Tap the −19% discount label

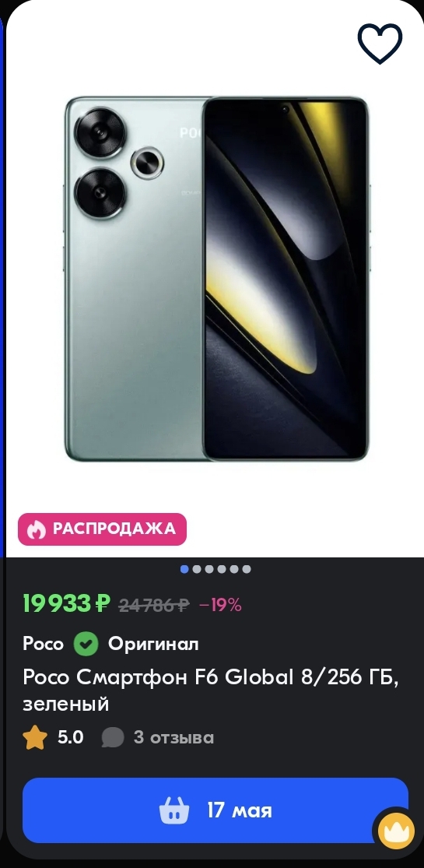point(219,605)
